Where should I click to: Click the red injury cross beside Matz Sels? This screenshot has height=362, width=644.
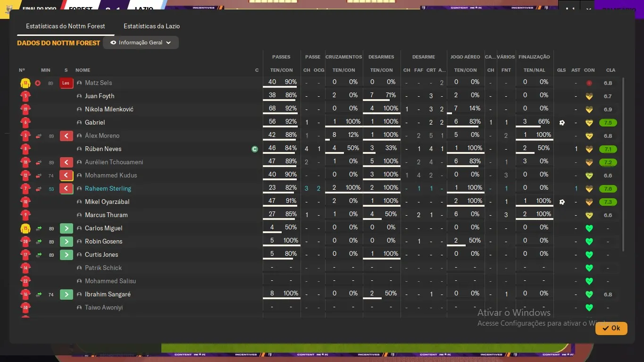[x=38, y=83]
